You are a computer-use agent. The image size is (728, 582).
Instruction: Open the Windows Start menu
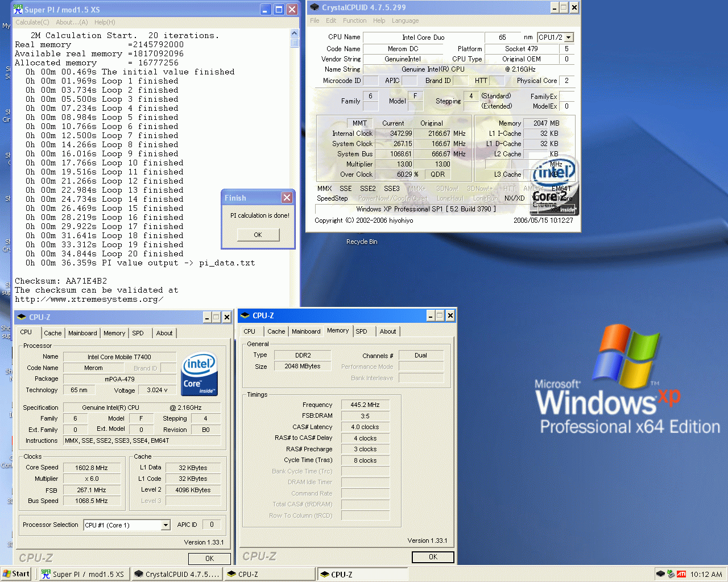click(x=16, y=574)
